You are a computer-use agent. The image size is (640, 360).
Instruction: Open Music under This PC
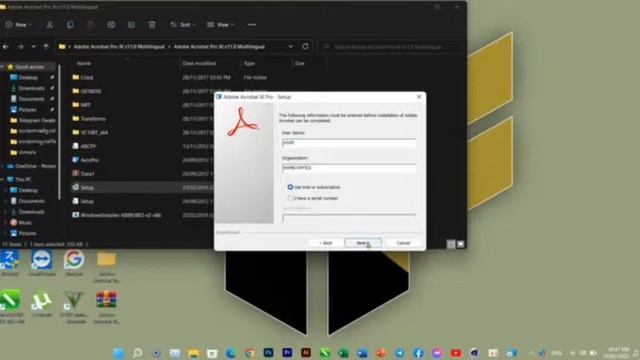click(24, 222)
